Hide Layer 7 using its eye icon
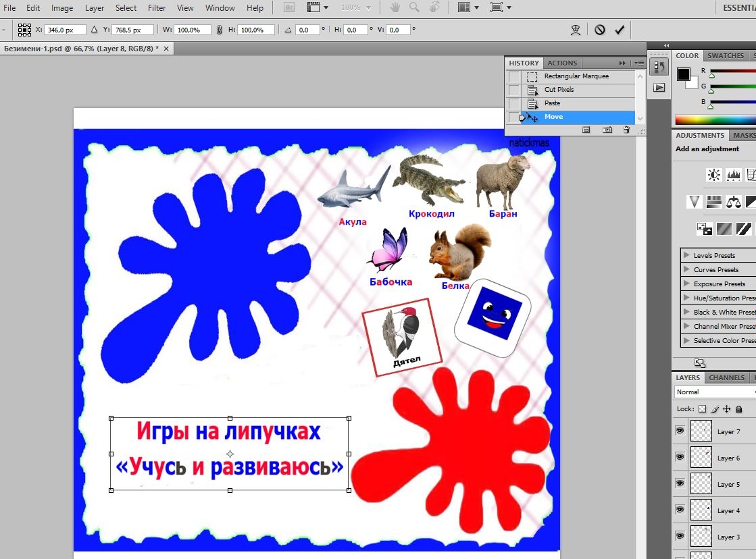Viewport: 756px width, 559px height. (680, 431)
